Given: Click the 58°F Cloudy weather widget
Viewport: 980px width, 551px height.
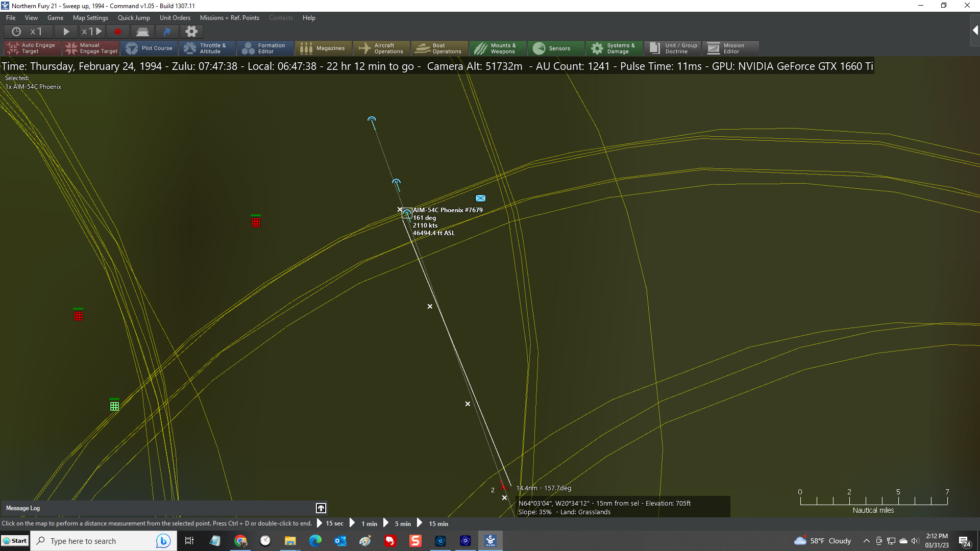Looking at the screenshot, I should point(823,541).
